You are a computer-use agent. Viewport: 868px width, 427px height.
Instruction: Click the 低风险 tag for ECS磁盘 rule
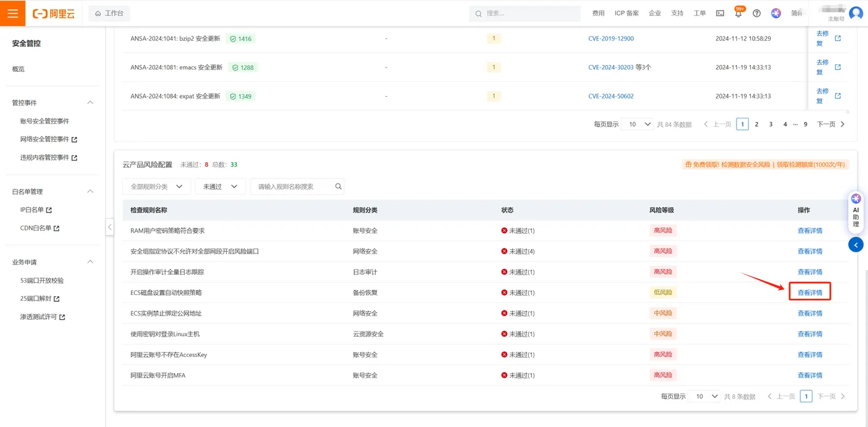coord(663,293)
